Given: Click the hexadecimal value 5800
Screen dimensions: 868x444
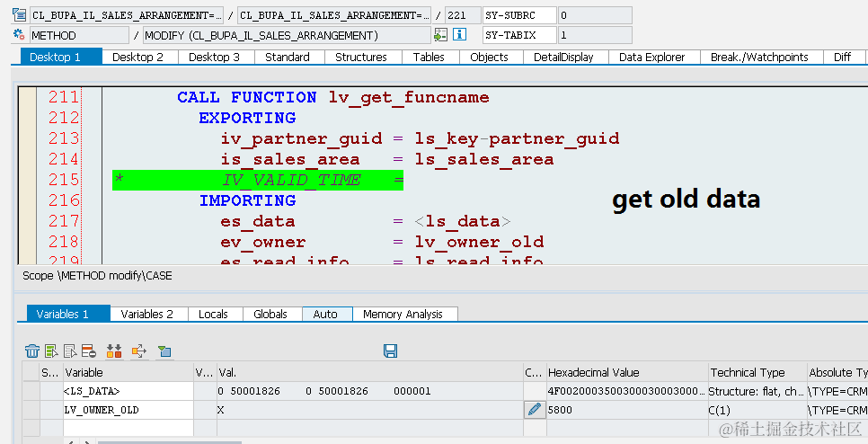Looking at the screenshot, I should click(627, 410).
